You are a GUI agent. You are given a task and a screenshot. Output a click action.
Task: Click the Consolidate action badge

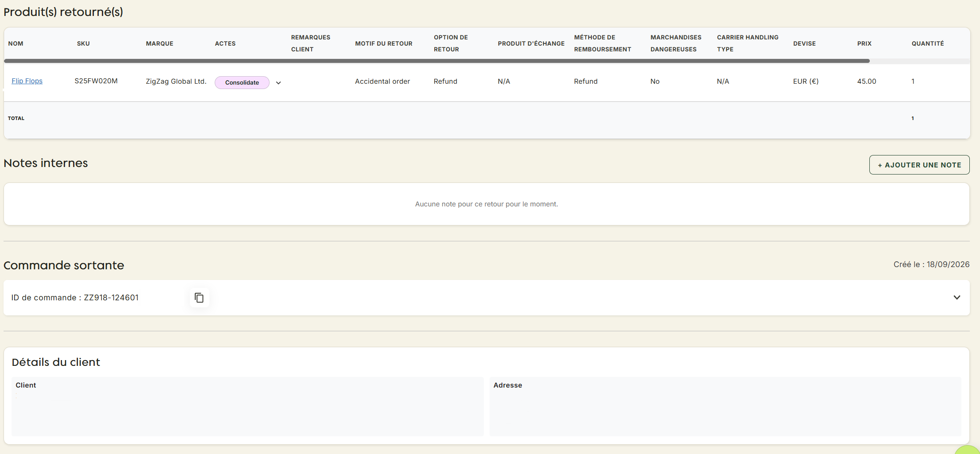coord(242,82)
